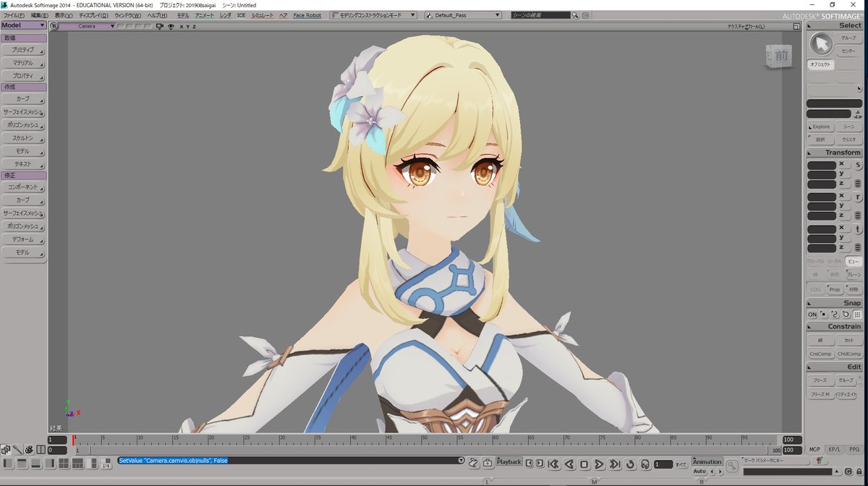
Task: Activate the rotate (r) transform tool
Action: 859,197
